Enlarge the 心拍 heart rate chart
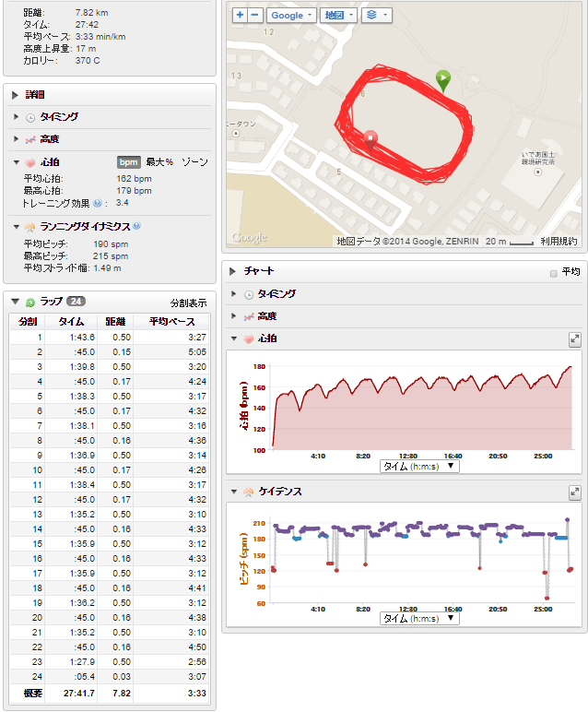The image size is (588, 712). click(575, 339)
